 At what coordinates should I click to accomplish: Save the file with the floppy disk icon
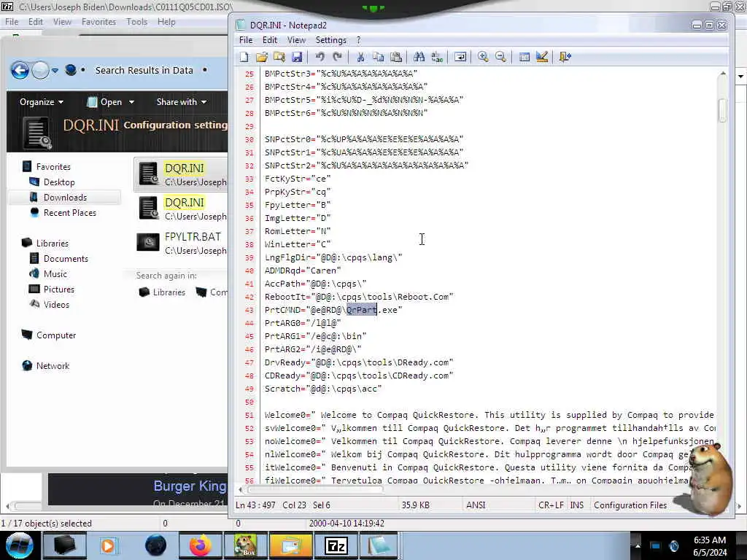[297, 57]
